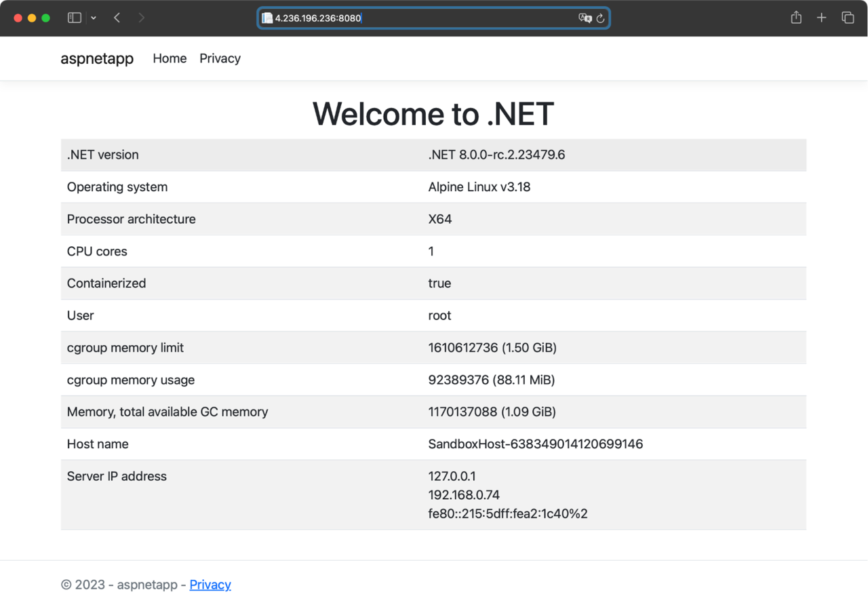Enter full screen using the green window button
The width and height of the screenshot is (868, 609).
click(x=46, y=18)
